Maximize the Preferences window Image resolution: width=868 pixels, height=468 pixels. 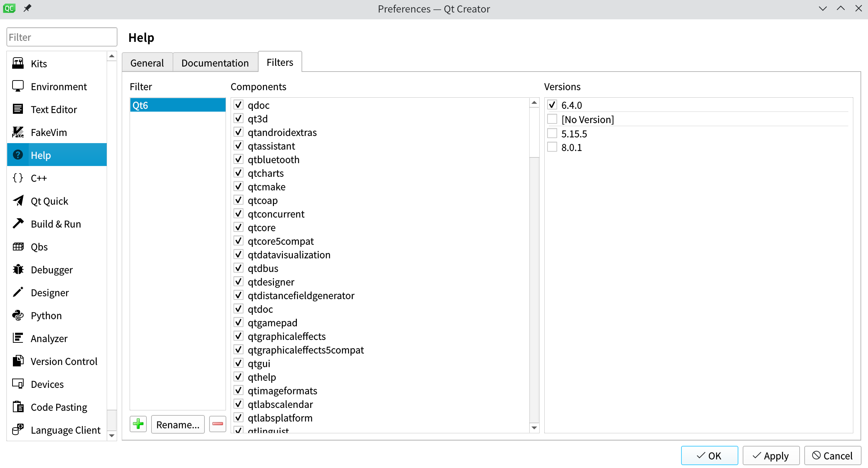(841, 8)
